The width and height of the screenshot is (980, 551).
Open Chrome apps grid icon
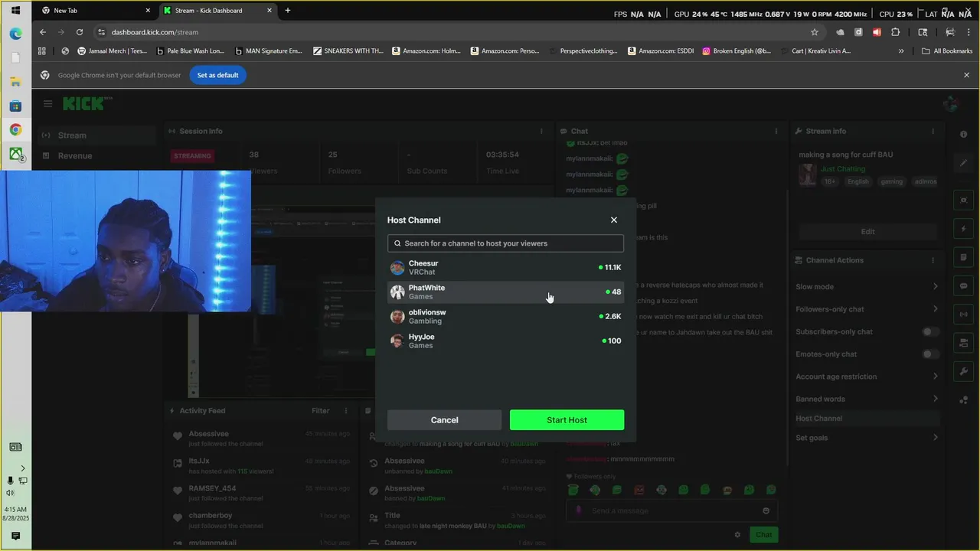pos(42,51)
